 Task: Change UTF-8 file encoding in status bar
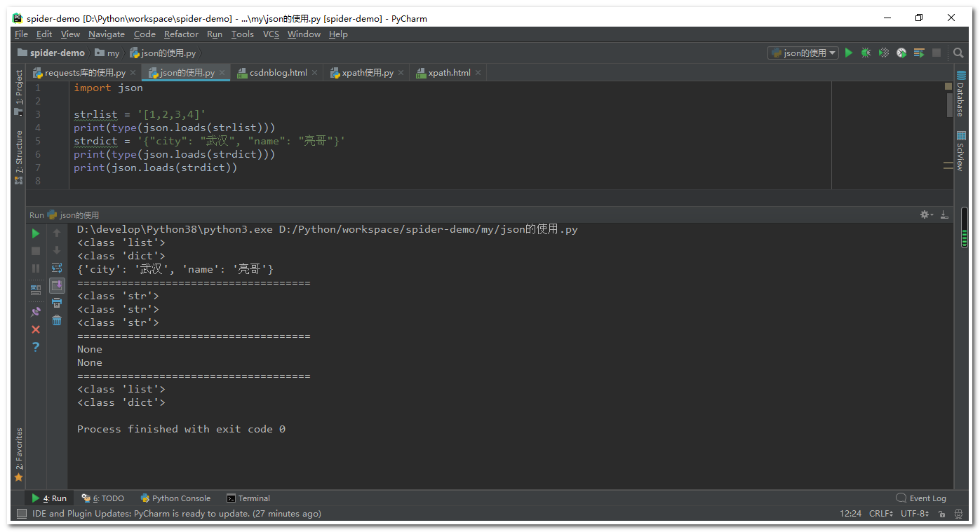tap(914, 514)
